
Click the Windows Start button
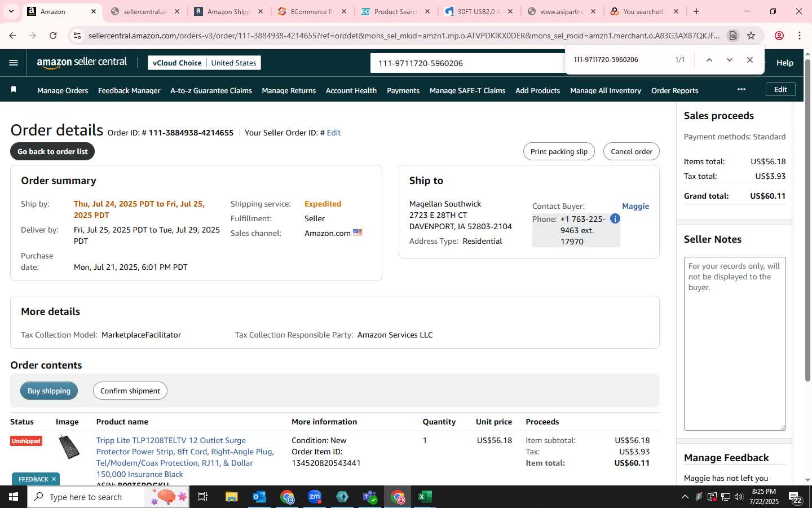click(x=14, y=497)
